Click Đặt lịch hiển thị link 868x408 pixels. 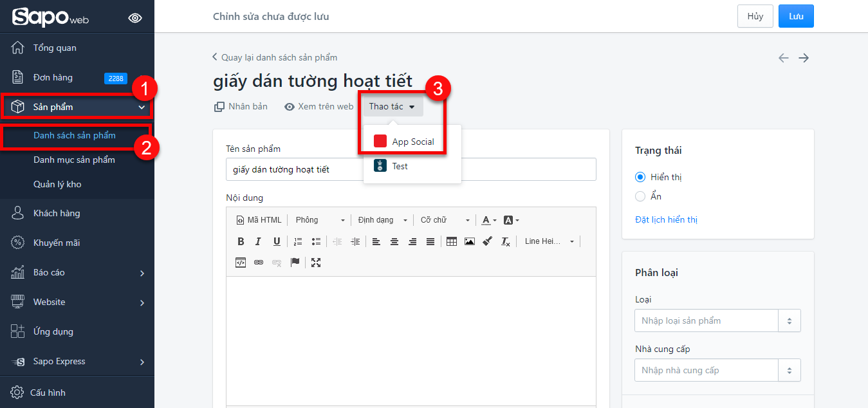tap(666, 219)
